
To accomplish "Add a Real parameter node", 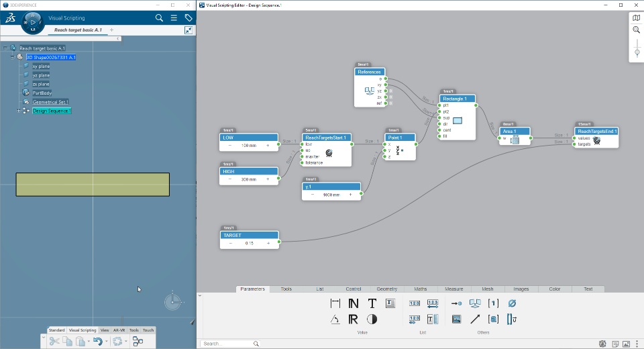I will [354, 319].
